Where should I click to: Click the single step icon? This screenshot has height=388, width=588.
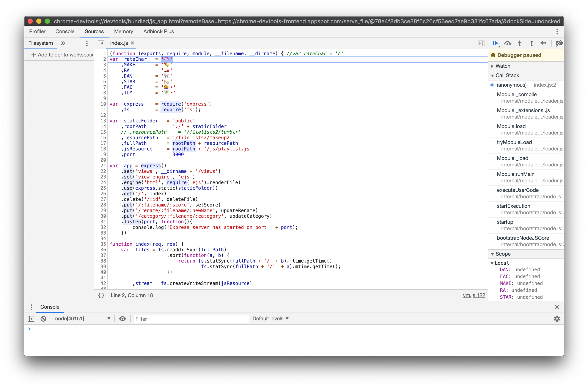pyautogui.click(x=543, y=43)
